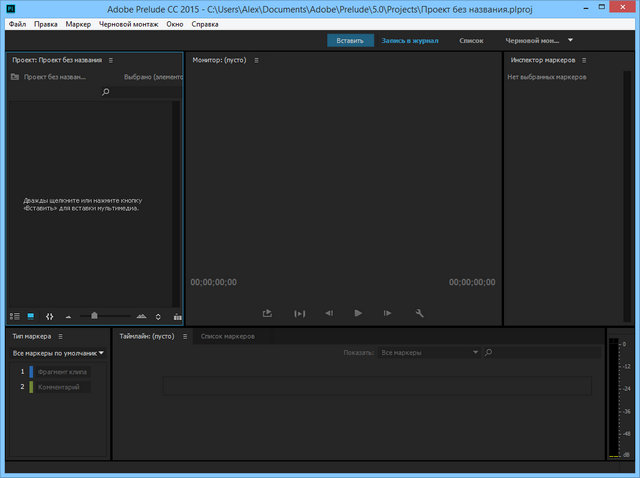Toggle the sort order arrows icon
Image resolution: width=640 pixels, height=478 pixels.
point(159,315)
